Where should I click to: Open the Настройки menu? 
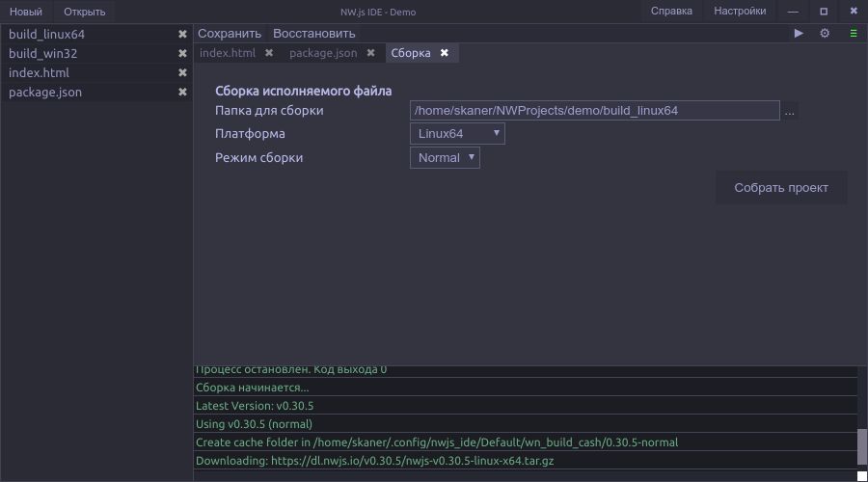pyautogui.click(x=740, y=11)
